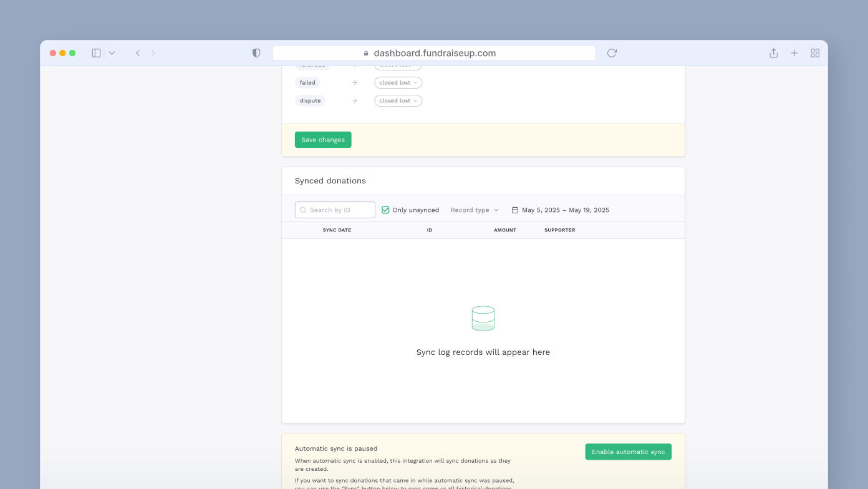This screenshot has height=489, width=868.
Task: Enable automatic sync
Action: point(628,451)
